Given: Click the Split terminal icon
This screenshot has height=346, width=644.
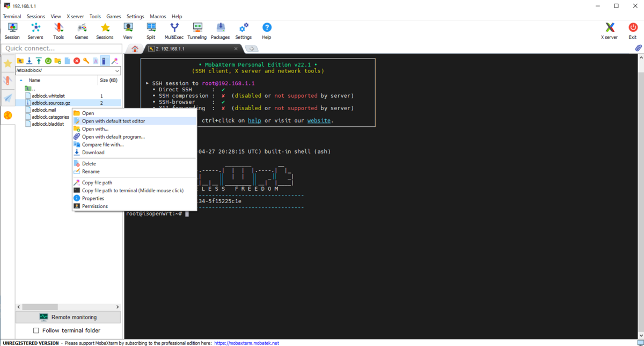Looking at the screenshot, I should pyautogui.click(x=151, y=31).
